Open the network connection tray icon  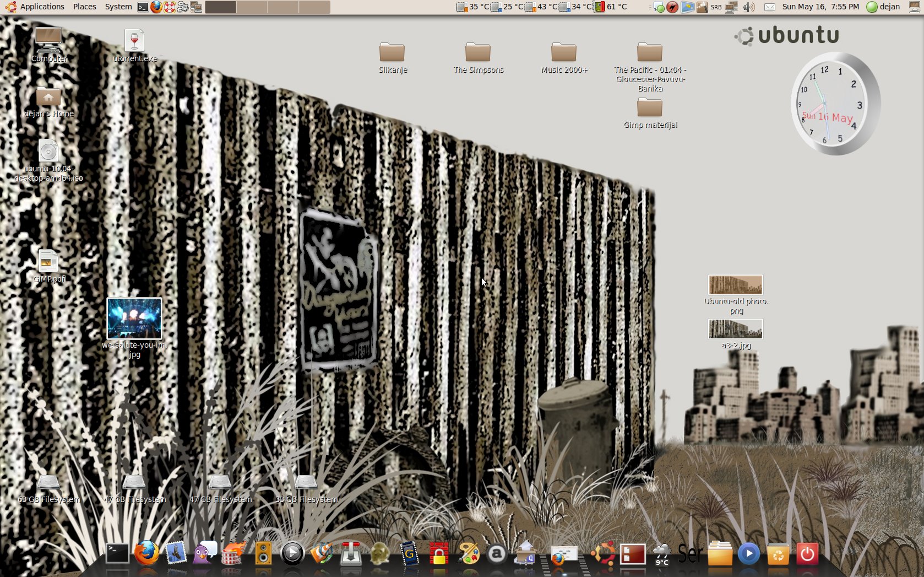coord(731,7)
